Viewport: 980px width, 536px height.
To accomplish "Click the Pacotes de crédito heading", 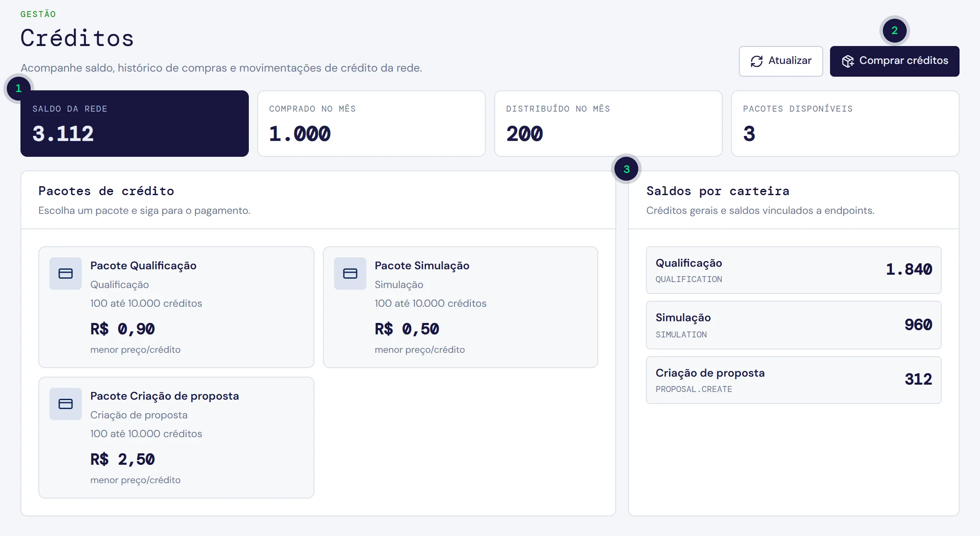I will 106,191.
